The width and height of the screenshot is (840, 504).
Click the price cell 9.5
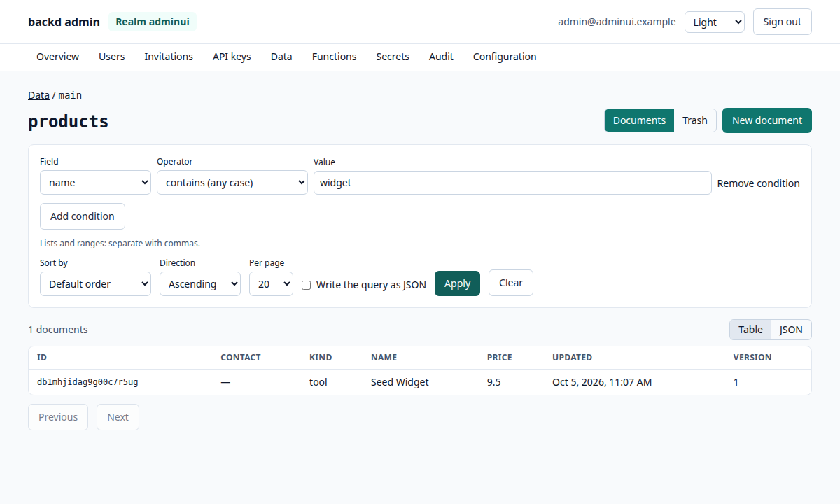point(494,382)
